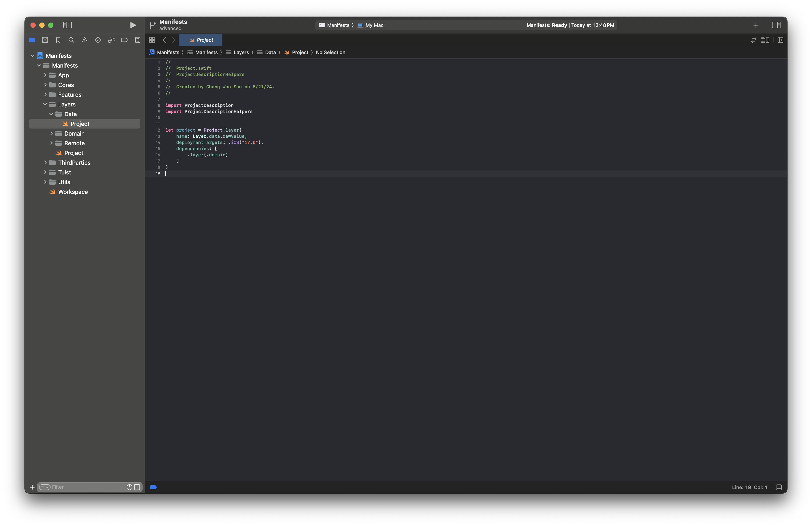Toggle source-control status filter icon
812x526 pixels.
click(x=137, y=487)
